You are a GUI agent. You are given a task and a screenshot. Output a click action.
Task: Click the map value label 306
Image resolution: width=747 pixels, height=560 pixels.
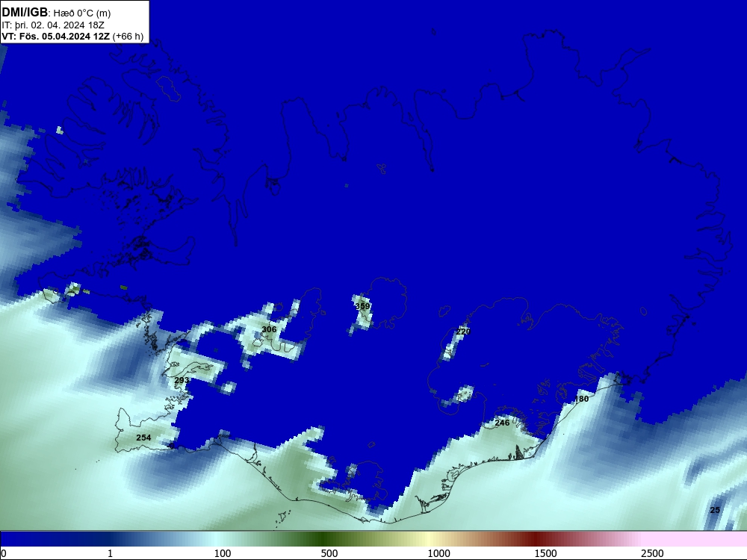pos(269,329)
